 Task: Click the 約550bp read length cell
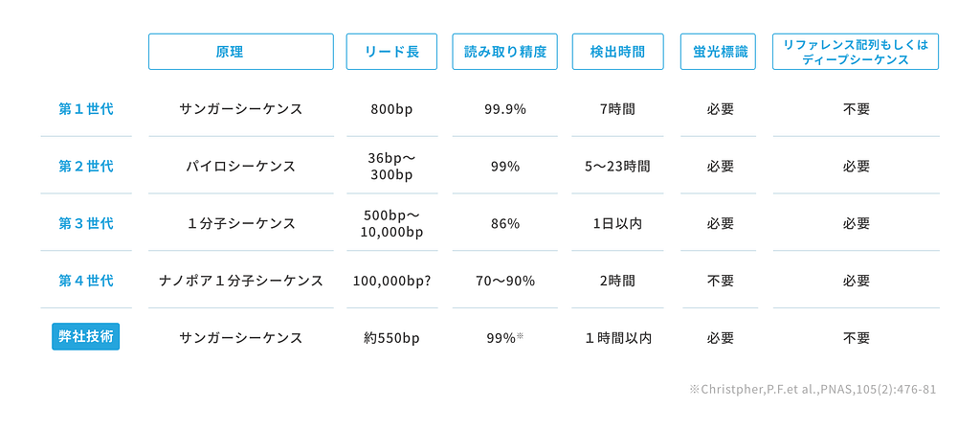[x=391, y=338]
